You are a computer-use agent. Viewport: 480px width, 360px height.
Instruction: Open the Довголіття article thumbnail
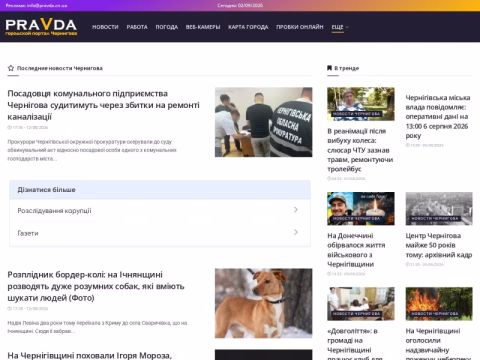coord(361,304)
